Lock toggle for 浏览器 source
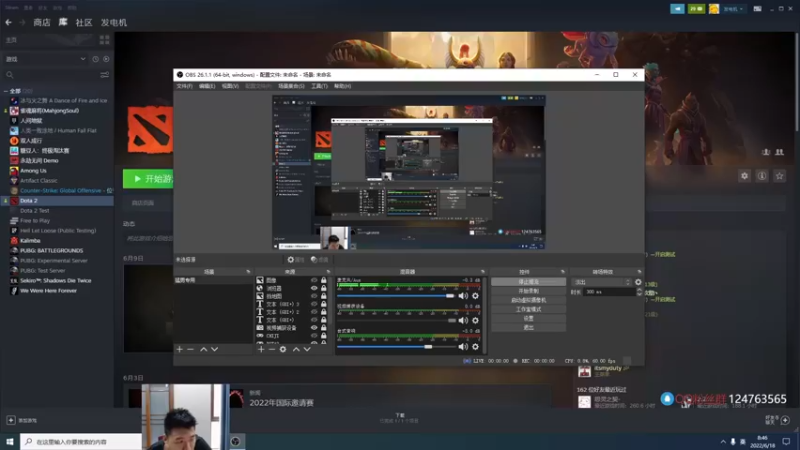Screen dimensions: 800x450 click(x=323, y=288)
